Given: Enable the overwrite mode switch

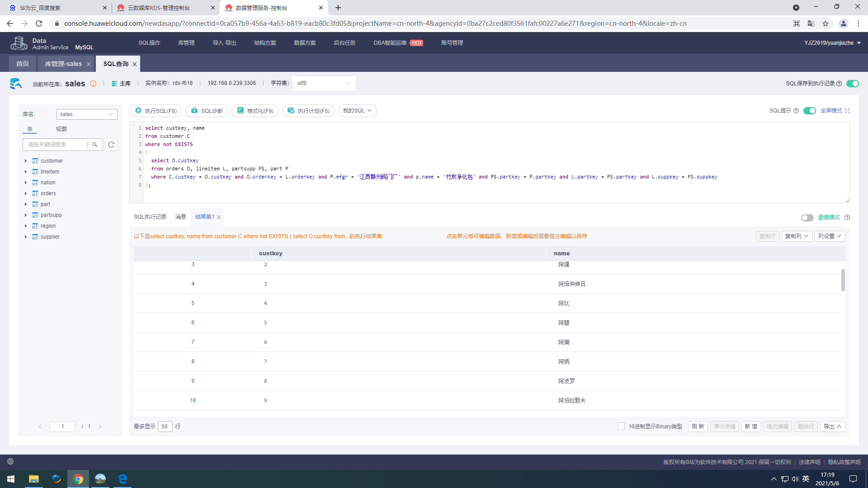Looking at the screenshot, I should [807, 218].
